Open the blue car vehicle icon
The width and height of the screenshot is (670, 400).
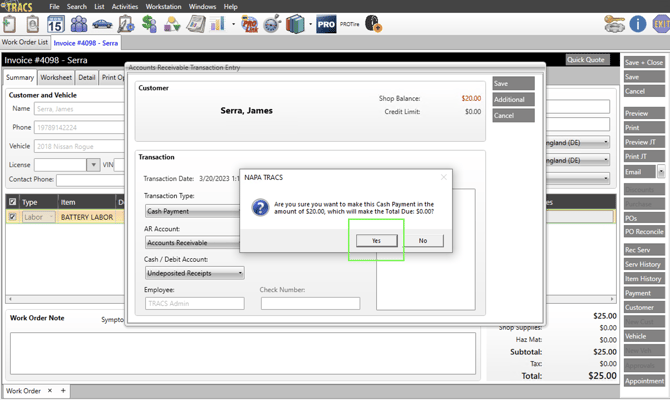(x=102, y=24)
